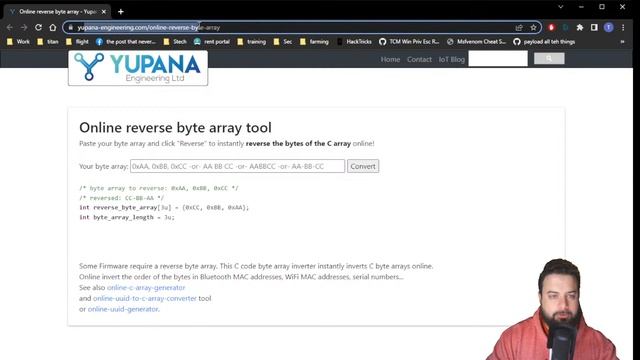Open online-c-array-generator link
This screenshot has height=360, width=640.
point(146,287)
